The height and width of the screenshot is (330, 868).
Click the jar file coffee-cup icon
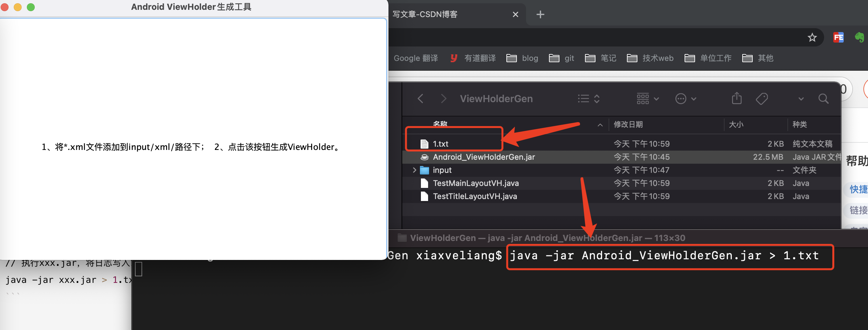[x=424, y=157]
